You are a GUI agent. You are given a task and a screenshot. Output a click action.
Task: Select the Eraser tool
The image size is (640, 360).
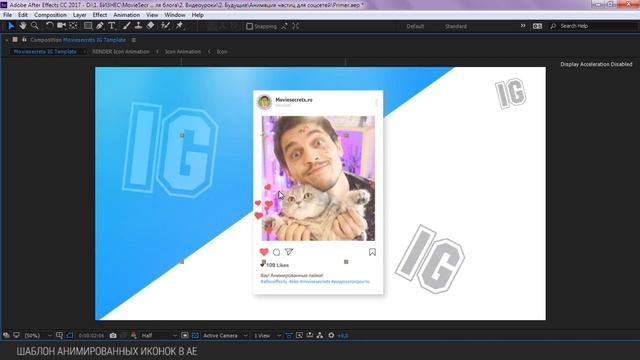[150, 26]
